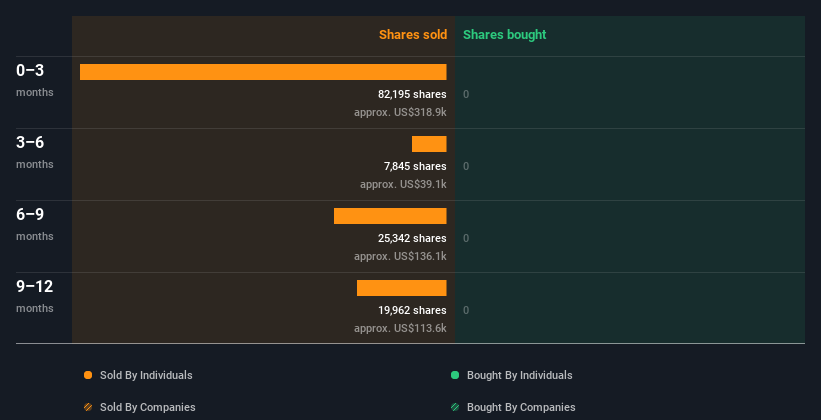Image resolution: width=821 pixels, height=420 pixels.
Task: Click Bought By Individuals legend label
Action: [519, 375]
